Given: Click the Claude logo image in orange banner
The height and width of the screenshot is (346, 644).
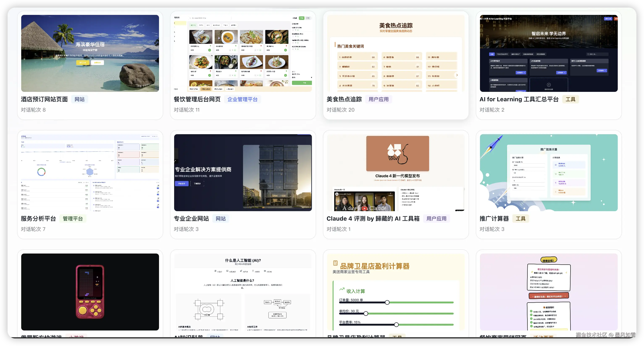Looking at the screenshot, I should (x=397, y=153).
